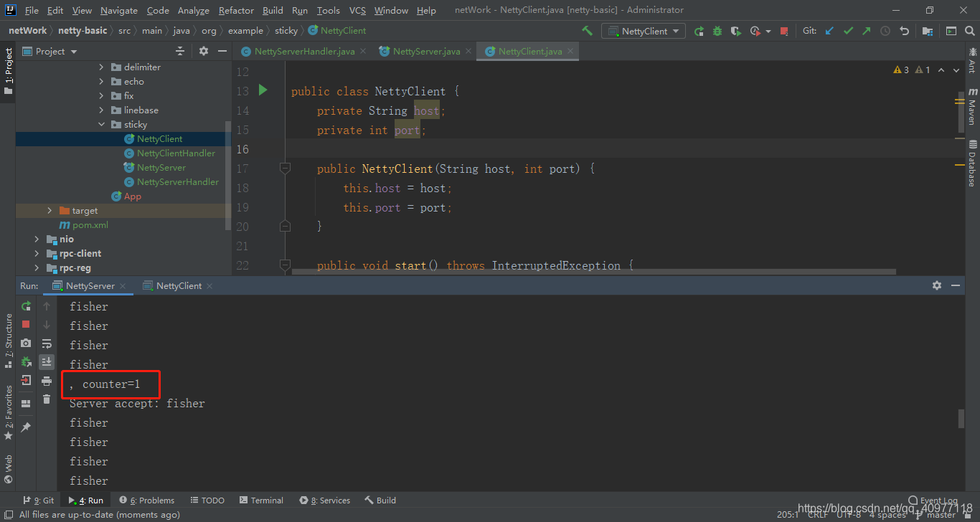980x522 pixels.
Task: Toggle Soft-Wrap in console
Action: 47,343
